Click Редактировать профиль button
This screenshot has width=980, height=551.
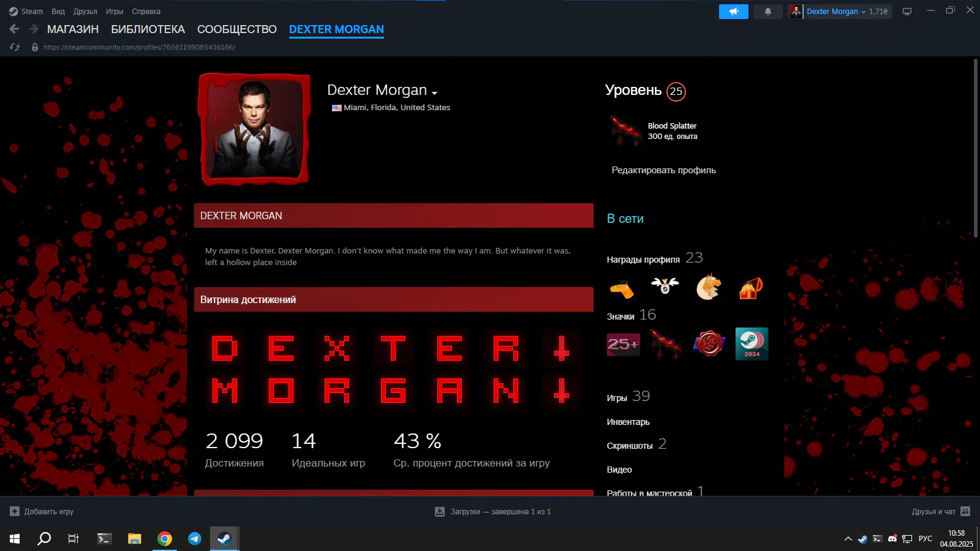664,170
